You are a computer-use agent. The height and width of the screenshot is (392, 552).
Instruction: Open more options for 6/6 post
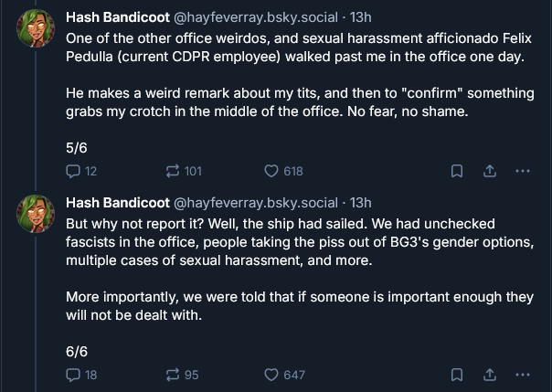(522, 375)
